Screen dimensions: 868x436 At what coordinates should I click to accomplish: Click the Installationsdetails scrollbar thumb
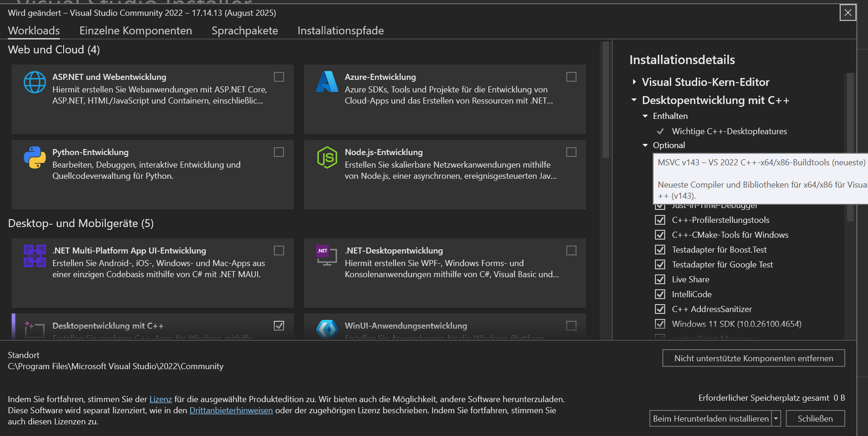pyautogui.click(x=850, y=147)
